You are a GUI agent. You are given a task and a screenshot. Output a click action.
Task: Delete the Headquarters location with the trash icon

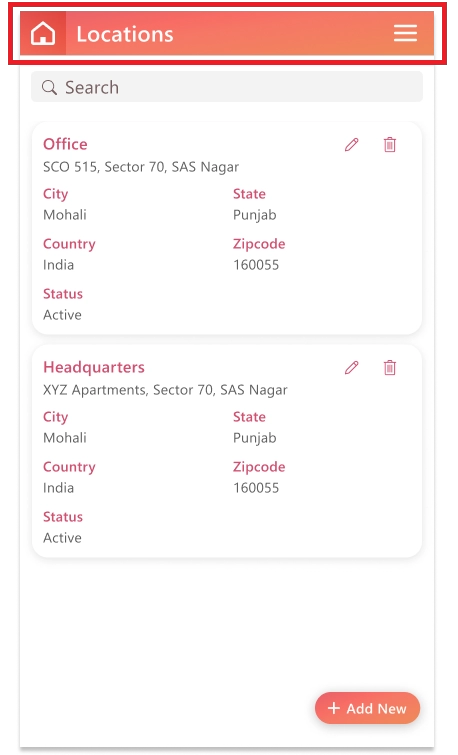[390, 367]
